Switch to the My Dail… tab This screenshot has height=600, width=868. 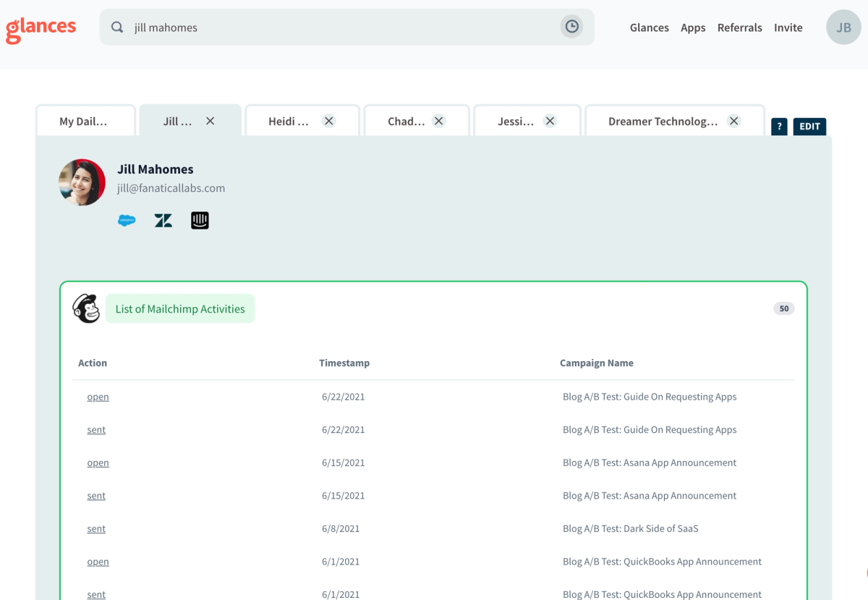[85, 121]
